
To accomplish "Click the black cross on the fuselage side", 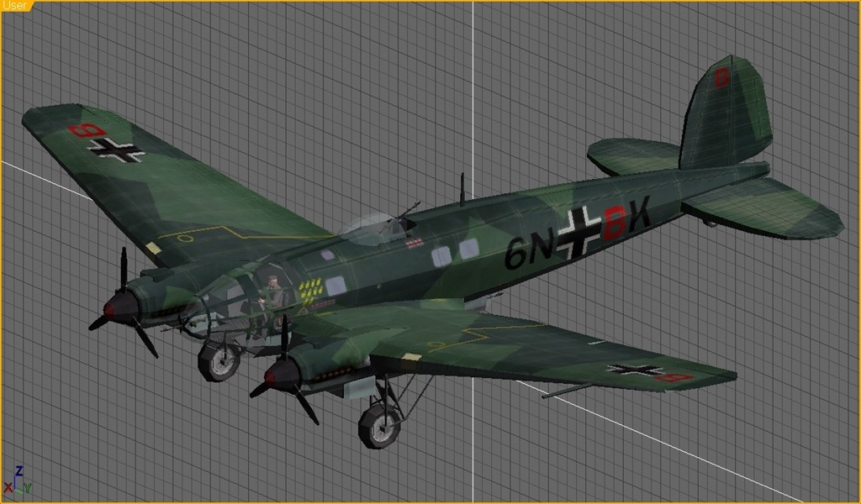I will pyautogui.click(x=578, y=232).
